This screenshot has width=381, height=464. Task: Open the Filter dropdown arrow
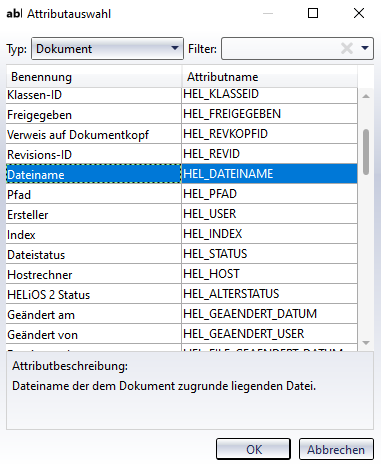click(x=365, y=48)
